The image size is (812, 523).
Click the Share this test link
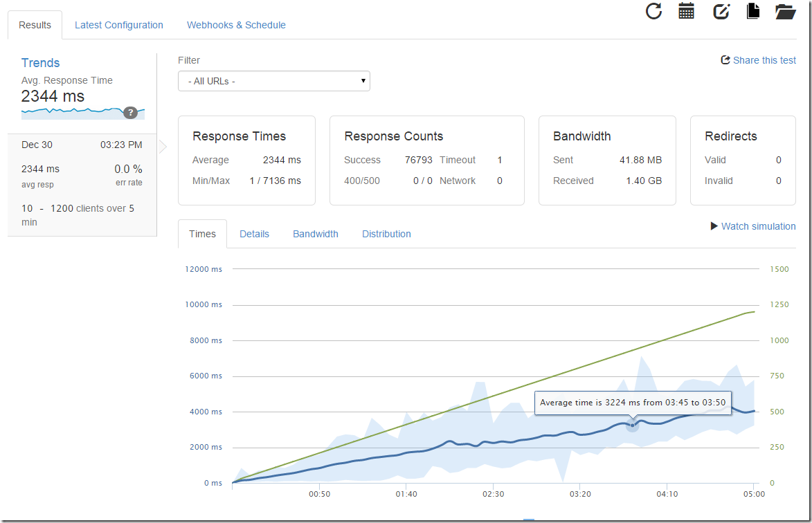[x=764, y=60]
